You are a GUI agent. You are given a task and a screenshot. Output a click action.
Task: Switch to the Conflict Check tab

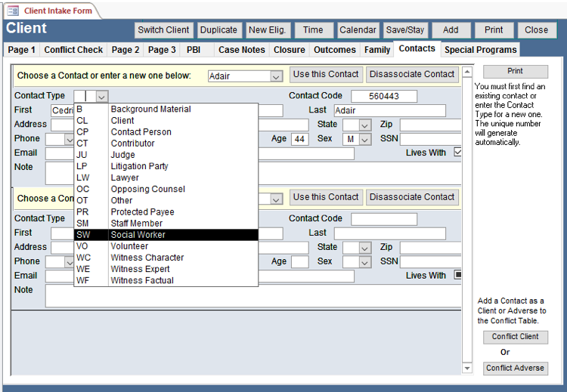pos(73,50)
